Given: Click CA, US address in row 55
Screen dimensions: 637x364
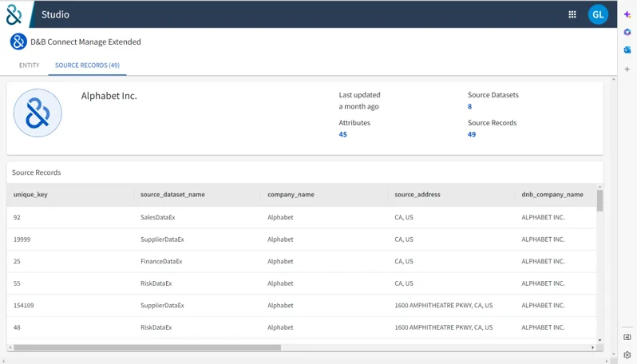Looking at the screenshot, I should (x=404, y=283).
